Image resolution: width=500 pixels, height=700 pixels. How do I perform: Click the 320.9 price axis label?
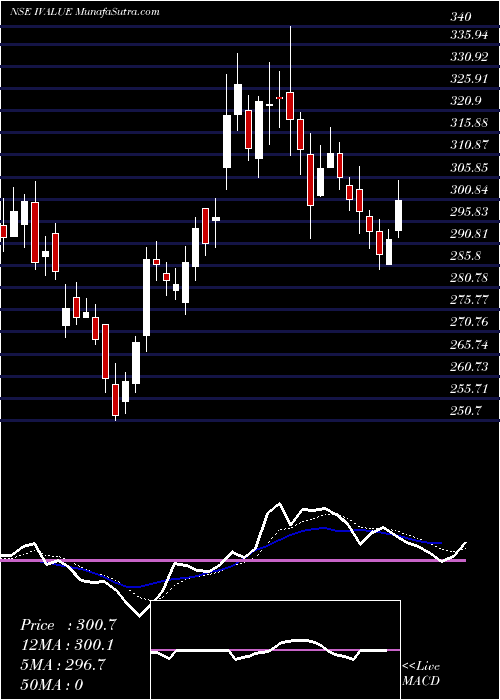point(466,101)
